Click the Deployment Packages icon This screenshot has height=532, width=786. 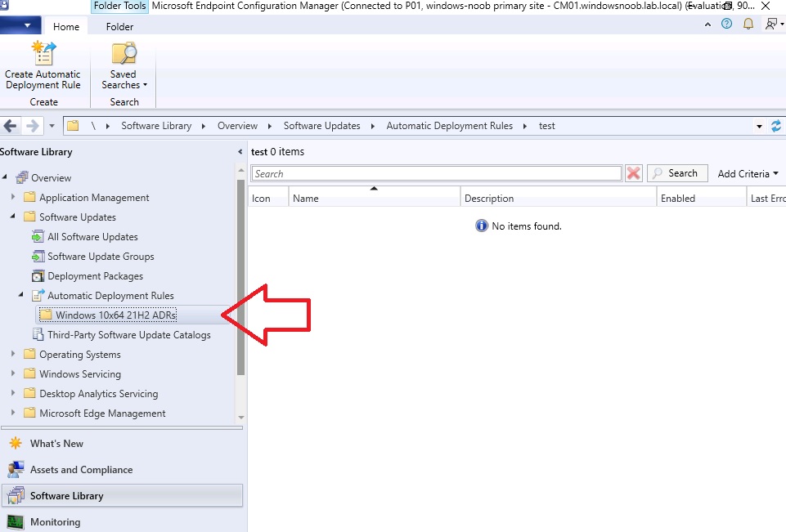pos(38,276)
